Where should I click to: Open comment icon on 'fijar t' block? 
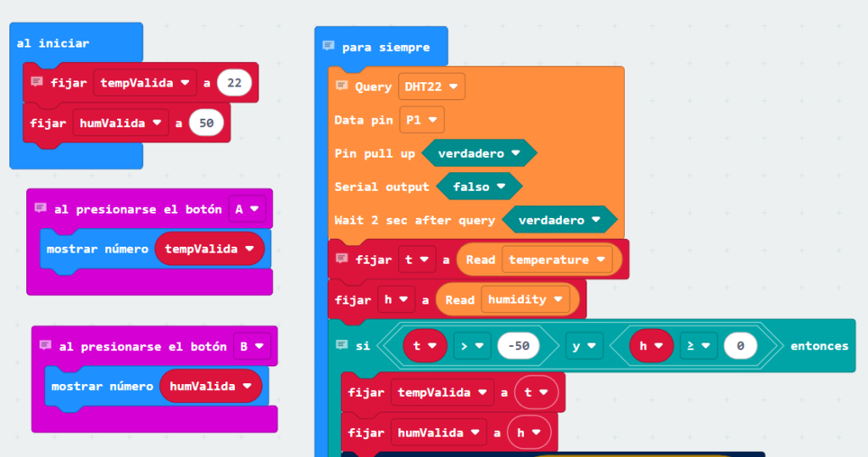342,258
